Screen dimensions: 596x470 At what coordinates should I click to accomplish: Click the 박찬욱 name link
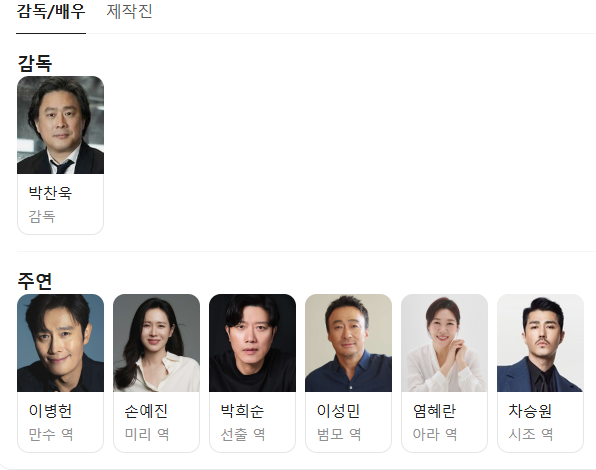coord(50,193)
